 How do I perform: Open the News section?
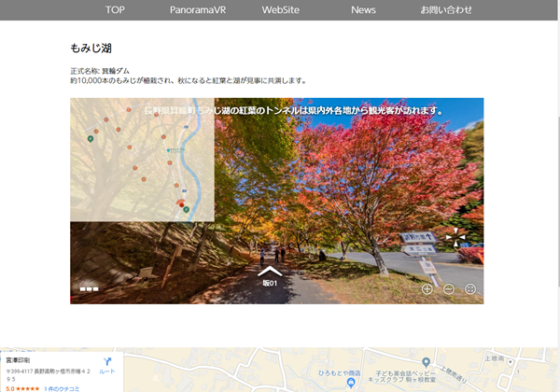pyautogui.click(x=364, y=10)
